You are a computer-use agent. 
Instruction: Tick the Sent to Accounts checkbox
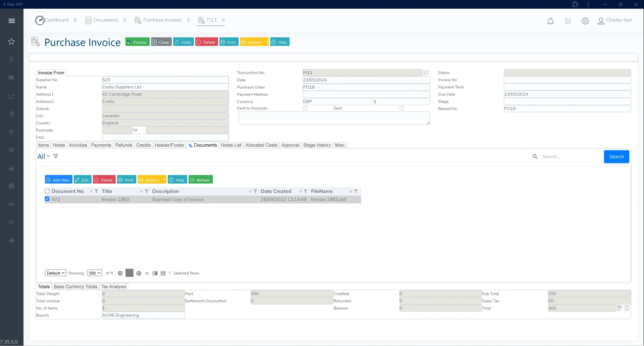(x=305, y=108)
